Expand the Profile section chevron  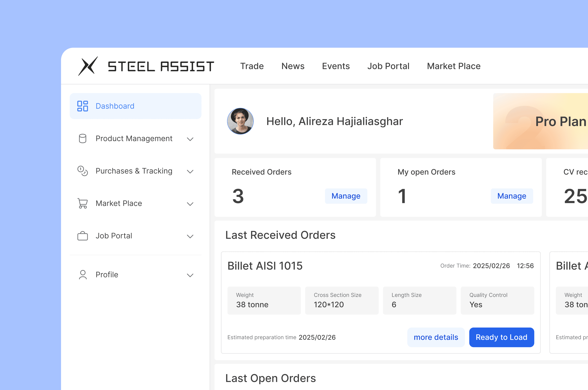[x=190, y=275]
